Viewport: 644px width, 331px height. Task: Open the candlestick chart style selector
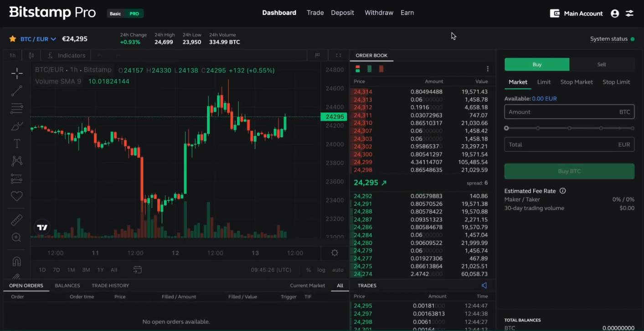click(x=31, y=56)
